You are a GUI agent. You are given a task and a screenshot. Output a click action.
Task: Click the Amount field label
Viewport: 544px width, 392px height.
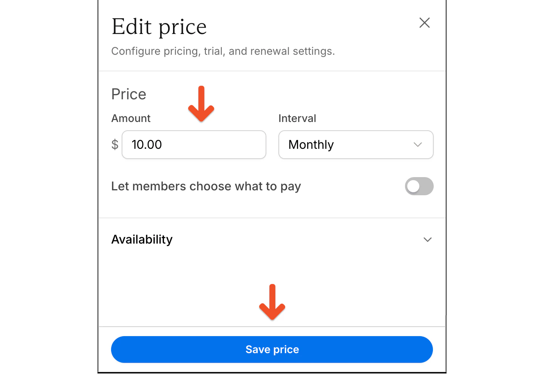tap(131, 118)
